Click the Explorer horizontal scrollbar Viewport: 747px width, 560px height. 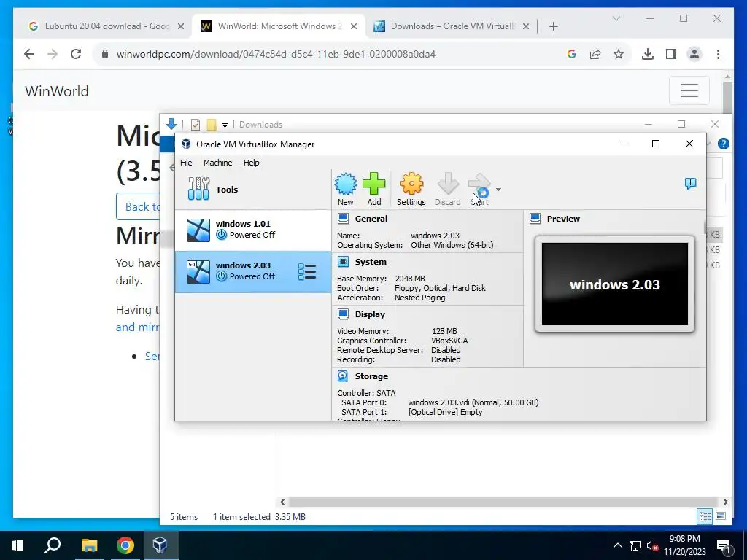pyautogui.click(x=503, y=502)
